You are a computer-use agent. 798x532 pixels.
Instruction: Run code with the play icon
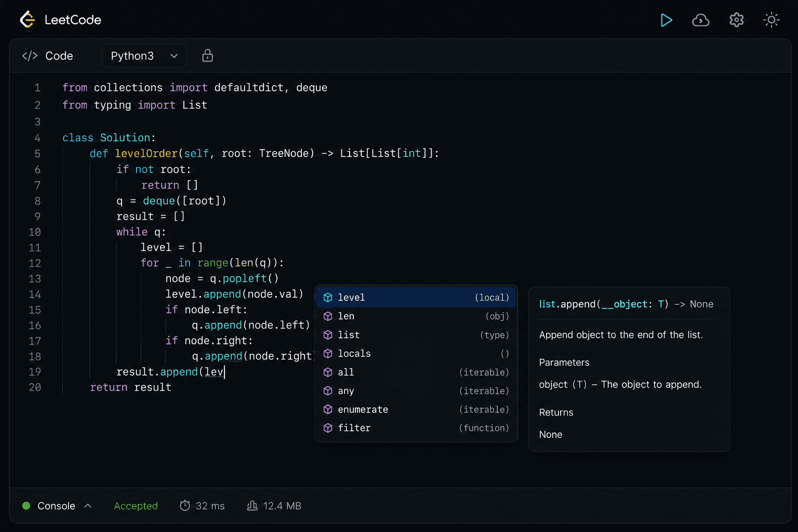click(666, 20)
